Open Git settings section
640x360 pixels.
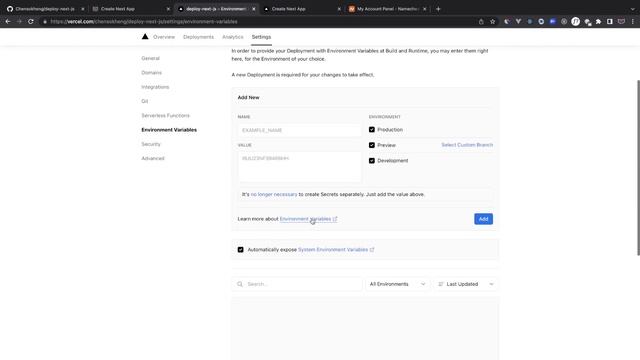coord(145,101)
